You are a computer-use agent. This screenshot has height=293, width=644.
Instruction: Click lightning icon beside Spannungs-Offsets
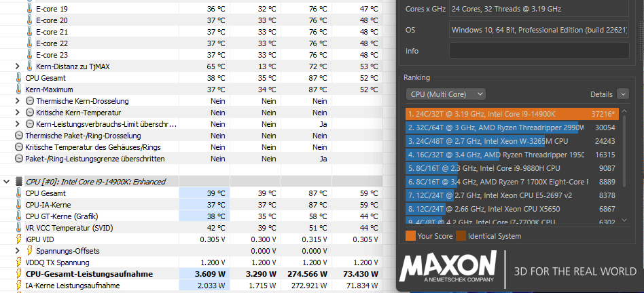pos(30,250)
